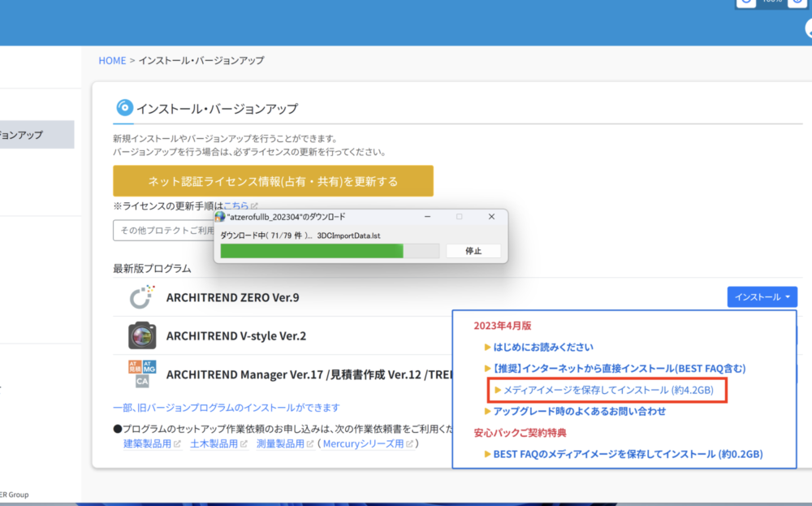Viewport: 812px width, 506px height.
Task: Click the globe icon in the download dialog title bar
Action: pos(220,217)
